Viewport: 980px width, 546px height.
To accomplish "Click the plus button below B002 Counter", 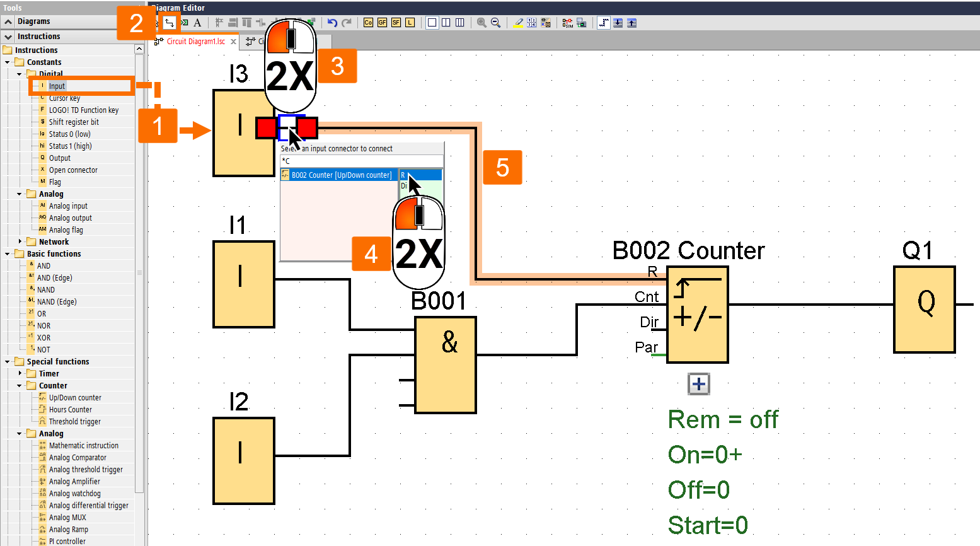I will pyautogui.click(x=698, y=383).
